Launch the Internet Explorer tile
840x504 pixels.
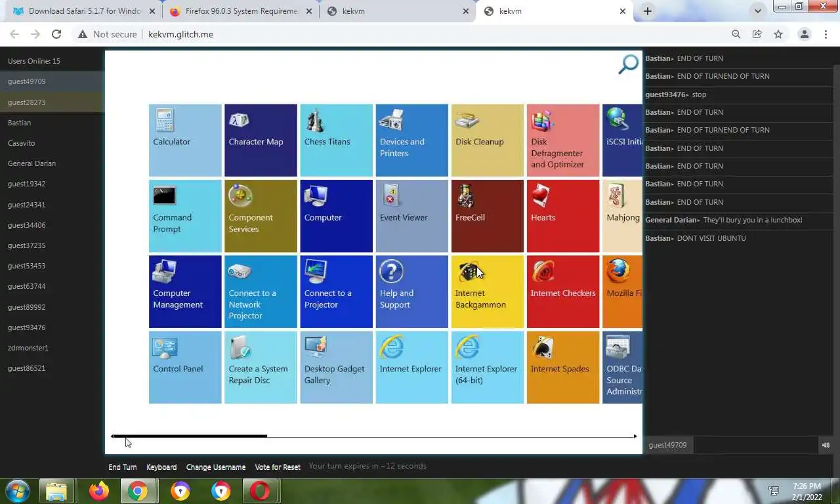tap(412, 367)
